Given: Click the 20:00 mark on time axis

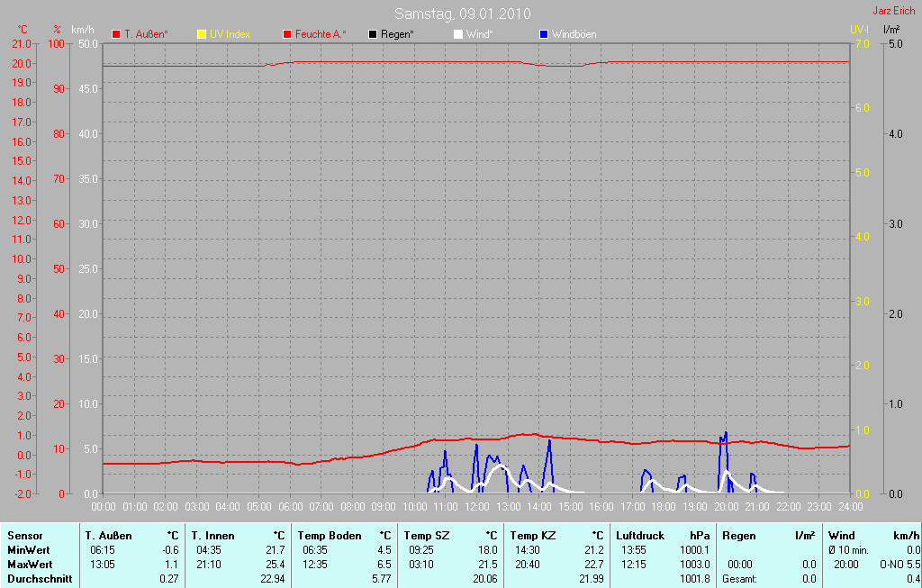Looking at the screenshot, I should (x=726, y=507).
